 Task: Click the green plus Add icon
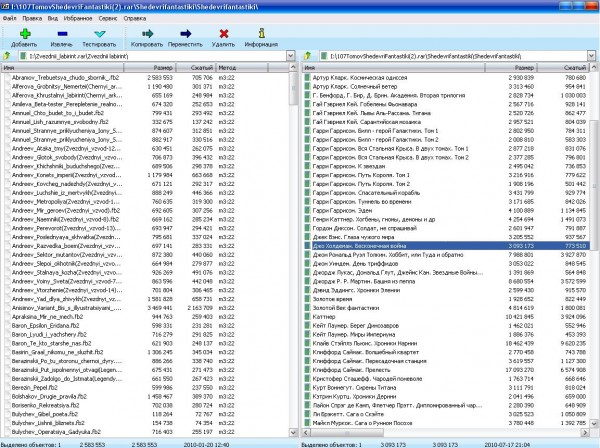[x=25, y=34]
